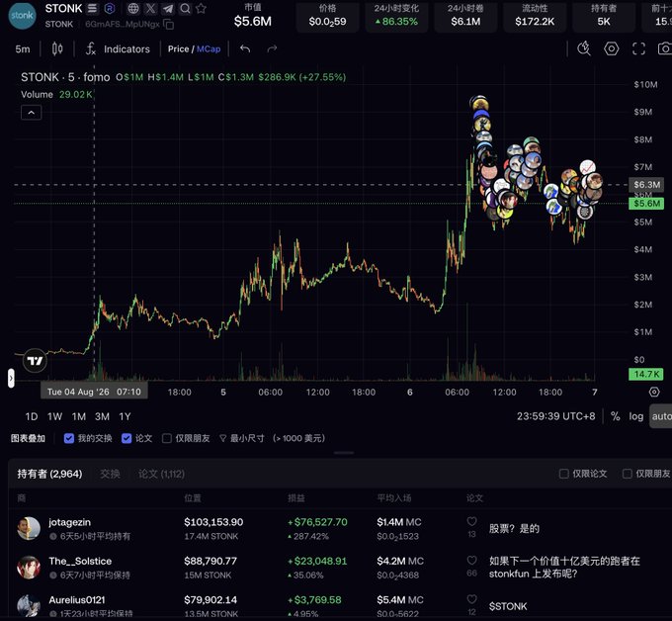
Task: Toggle auto scale on the chart
Action: (x=662, y=416)
